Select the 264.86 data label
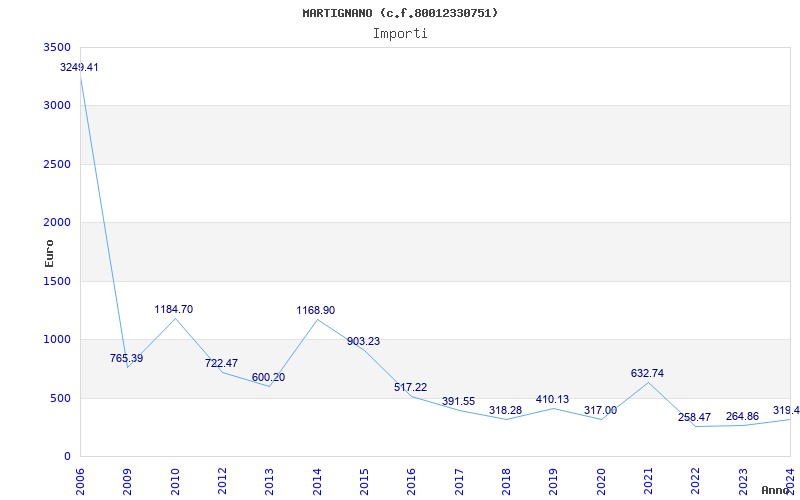800x500 pixels. (742, 416)
